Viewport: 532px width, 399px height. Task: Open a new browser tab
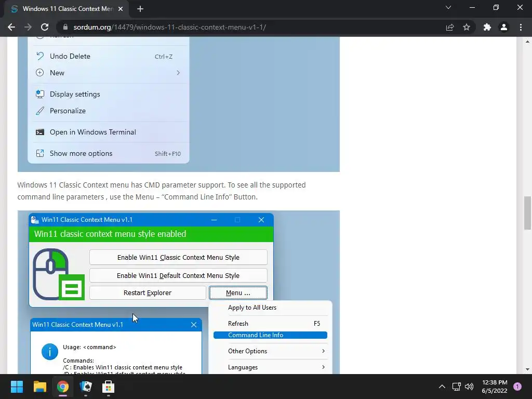[x=140, y=9]
